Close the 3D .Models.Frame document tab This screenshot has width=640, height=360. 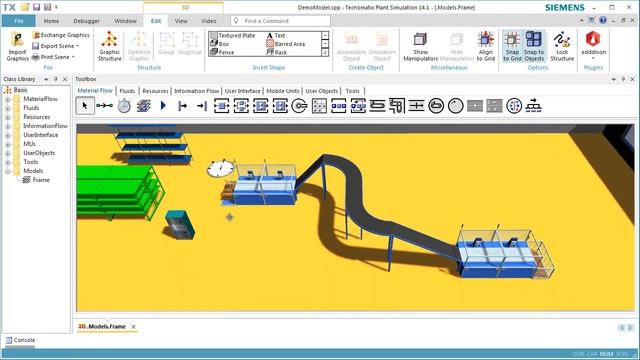coord(133,327)
